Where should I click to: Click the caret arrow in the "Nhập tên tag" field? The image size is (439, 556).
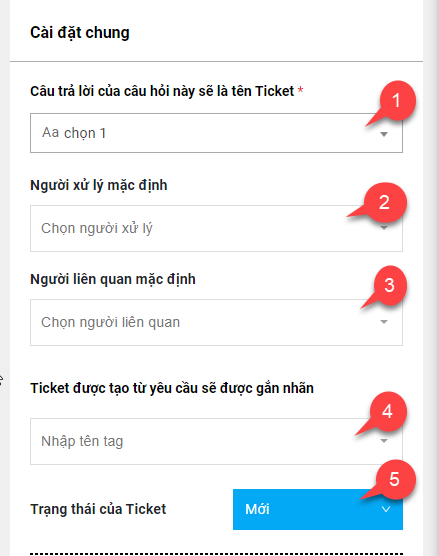click(x=384, y=441)
